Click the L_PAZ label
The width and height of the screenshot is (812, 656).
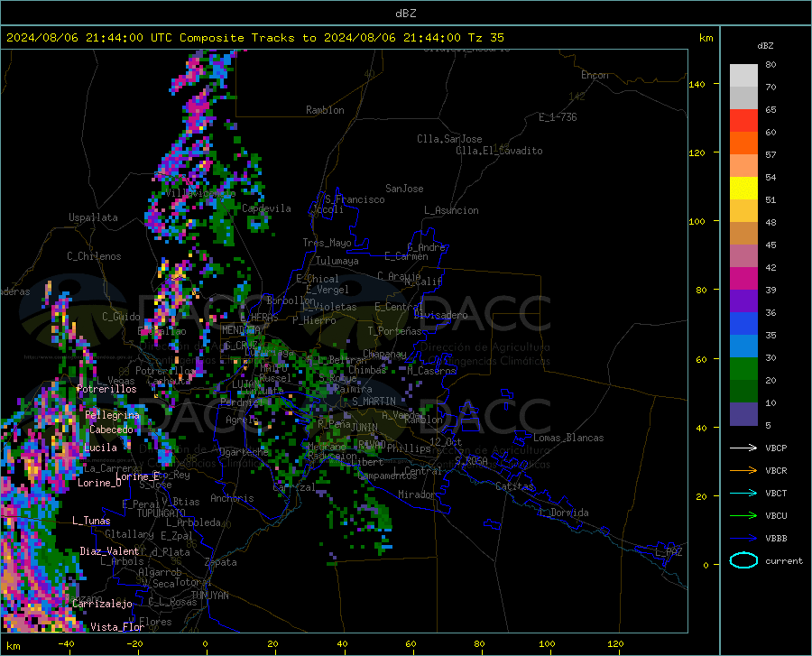pos(669,552)
